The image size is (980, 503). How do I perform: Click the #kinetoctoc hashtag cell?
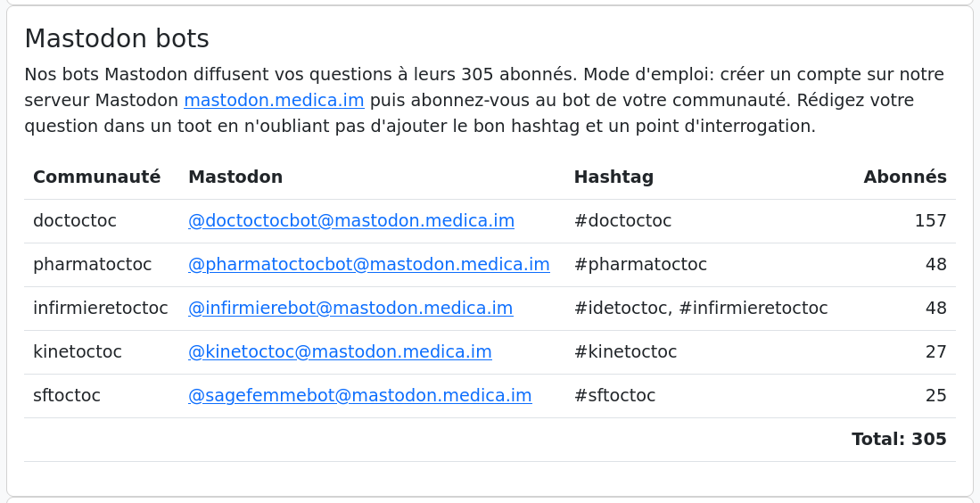pyautogui.click(x=625, y=351)
